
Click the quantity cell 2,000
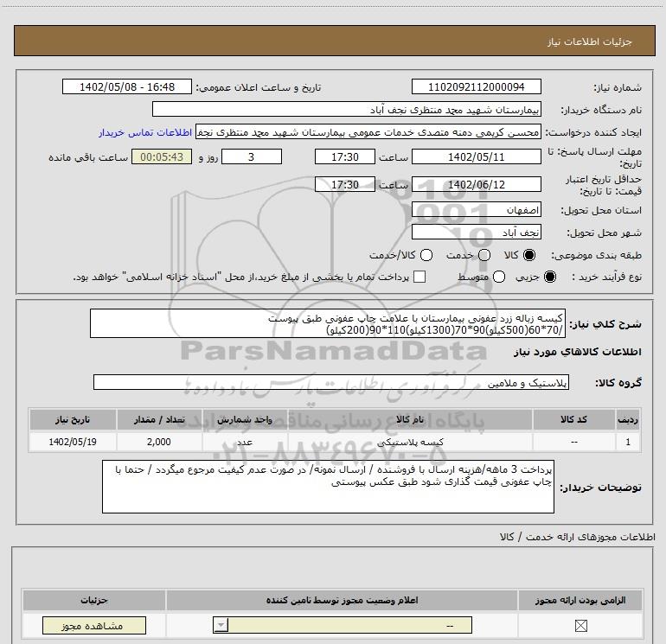coord(159,442)
